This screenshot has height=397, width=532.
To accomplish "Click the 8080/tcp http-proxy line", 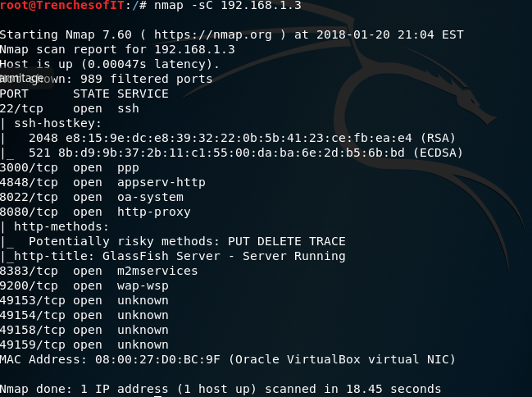I will (x=95, y=212).
